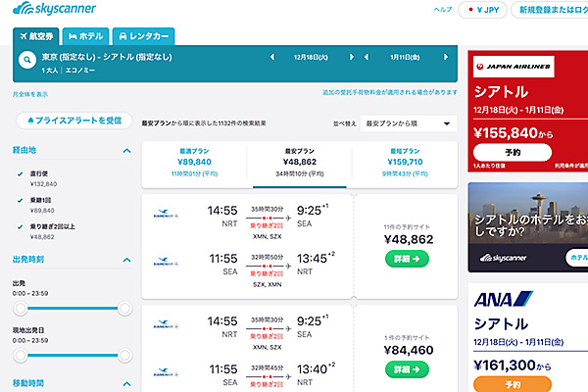Click the Skyscanner logo
The height and width of the screenshot is (392, 588).
coord(54,8)
